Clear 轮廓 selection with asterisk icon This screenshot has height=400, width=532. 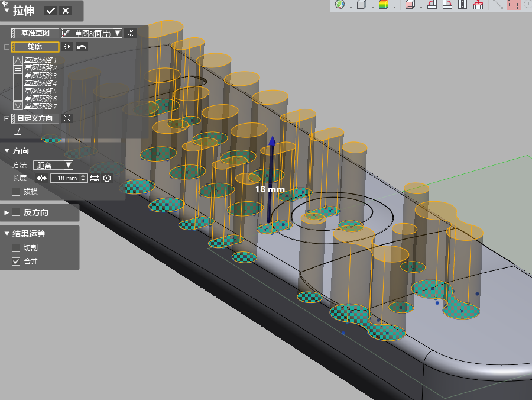(x=67, y=47)
